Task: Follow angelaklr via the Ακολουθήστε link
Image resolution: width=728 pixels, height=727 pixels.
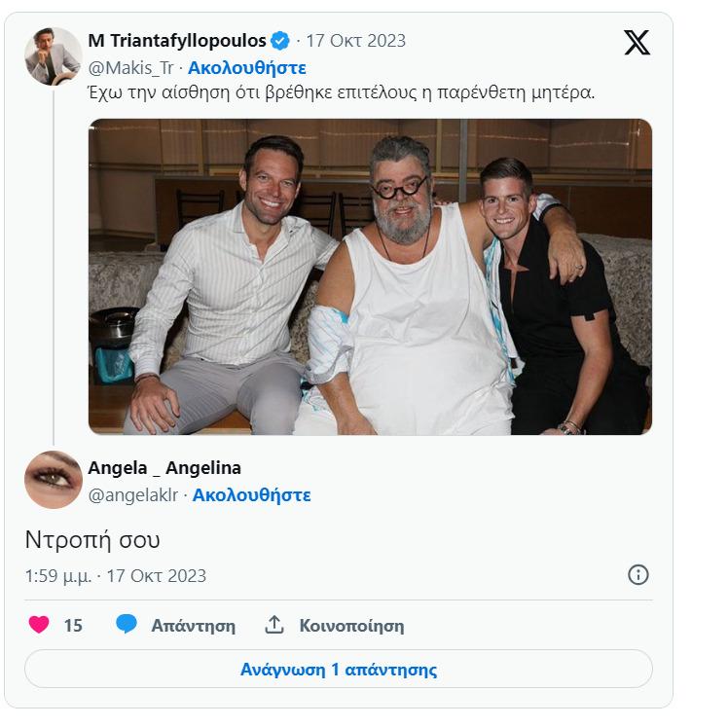Action: click(251, 494)
